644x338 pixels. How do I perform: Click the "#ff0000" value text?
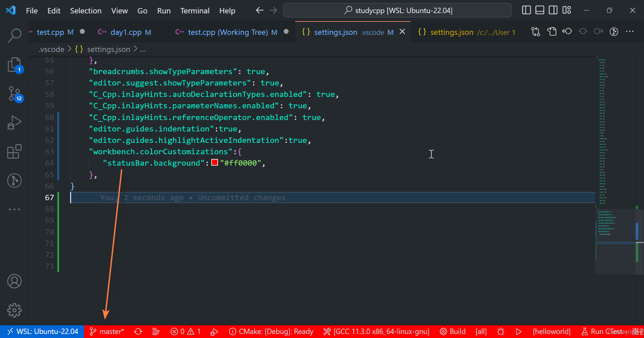(x=240, y=163)
